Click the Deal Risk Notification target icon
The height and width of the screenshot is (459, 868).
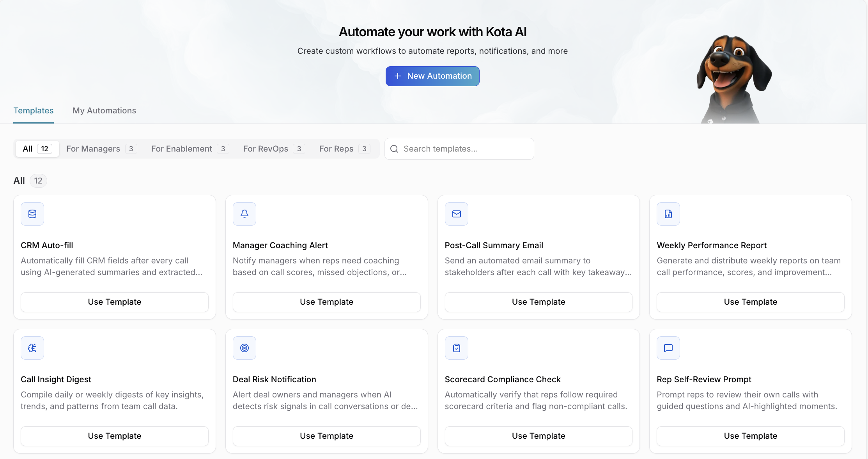tap(244, 348)
